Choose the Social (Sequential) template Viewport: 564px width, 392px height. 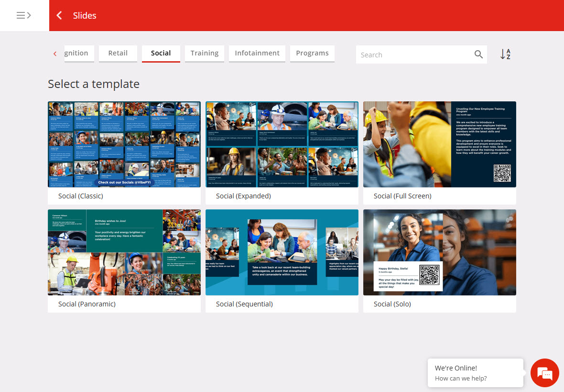[282, 252]
